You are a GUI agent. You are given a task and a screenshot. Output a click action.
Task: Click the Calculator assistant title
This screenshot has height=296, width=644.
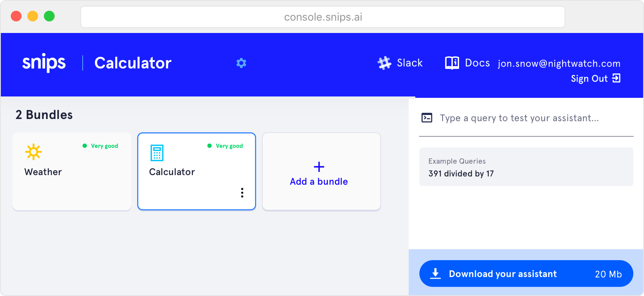point(133,63)
